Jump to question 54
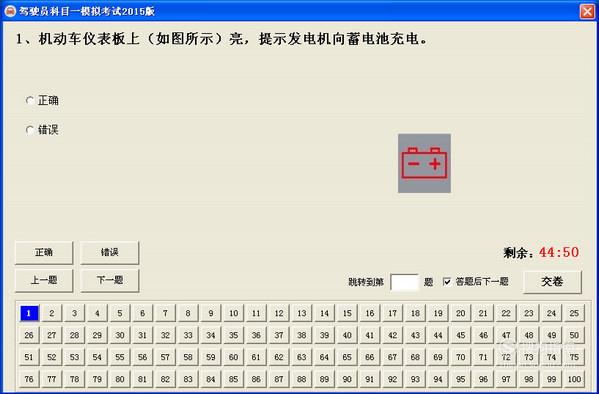The image size is (599, 394). click(x=97, y=357)
